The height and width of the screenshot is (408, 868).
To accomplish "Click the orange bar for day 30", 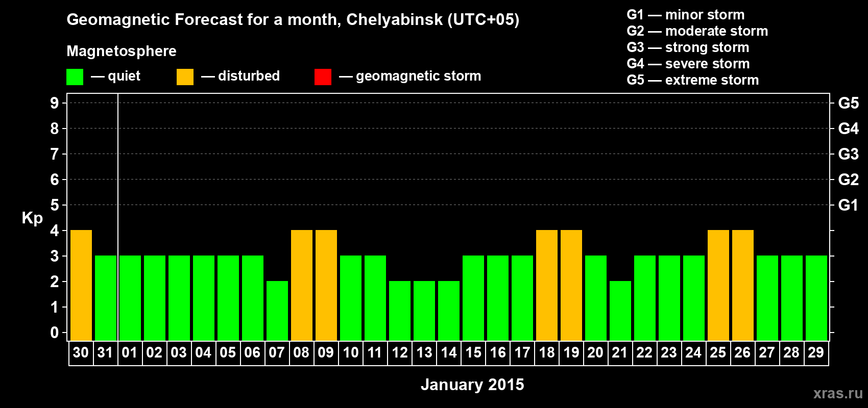I will tap(81, 286).
